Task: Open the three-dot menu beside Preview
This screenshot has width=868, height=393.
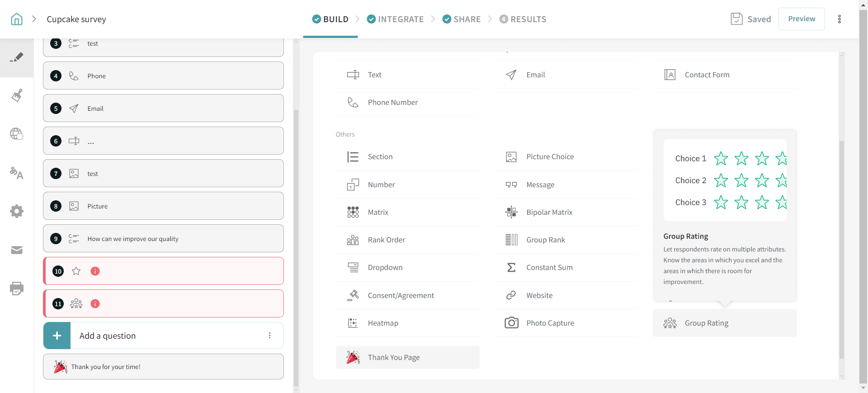Action: click(840, 19)
